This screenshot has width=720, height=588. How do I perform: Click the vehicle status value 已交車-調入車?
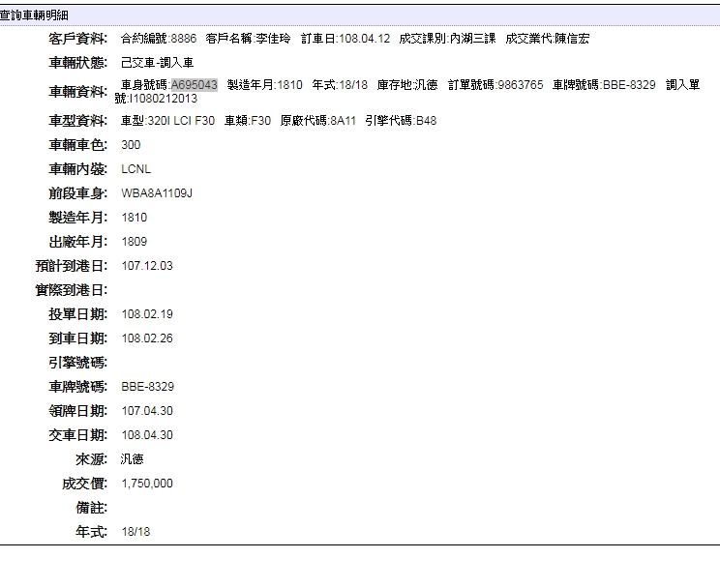coord(158,63)
